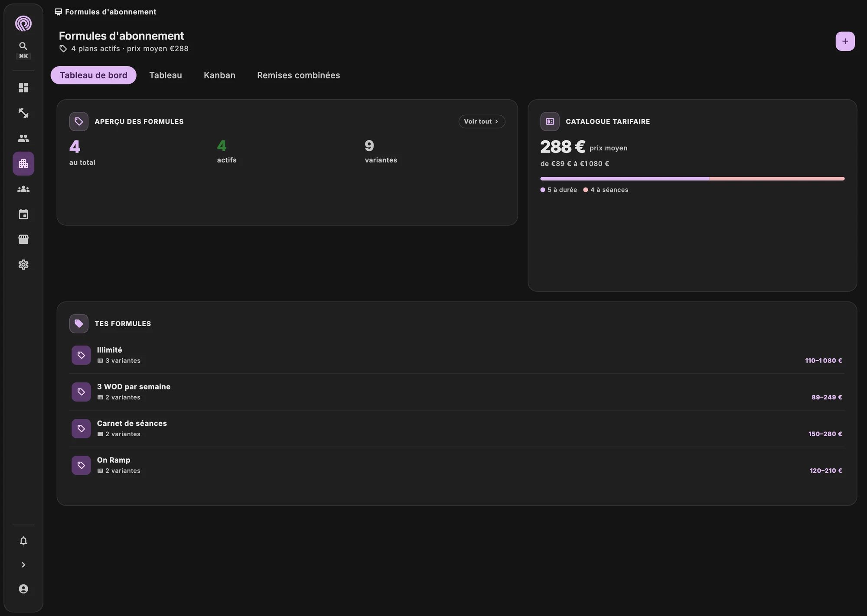Viewport: 867px width, 616px height.
Task: Click the 110–1 080 € price range
Action: (823, 360)
